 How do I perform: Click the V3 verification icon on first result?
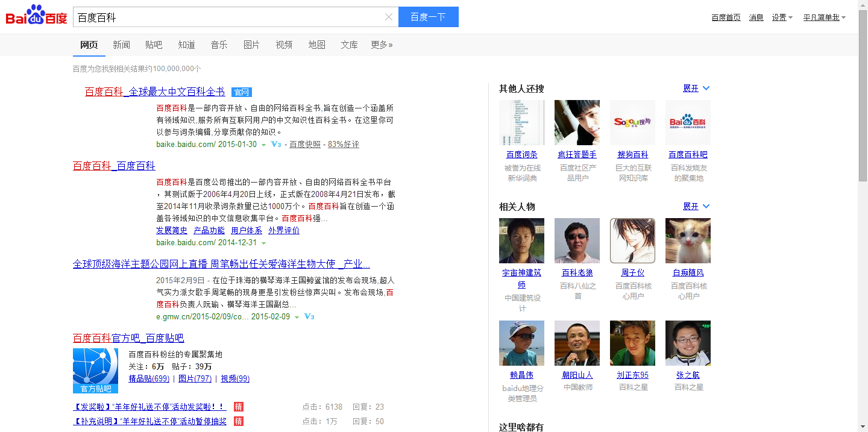click(x=276, y=145)
